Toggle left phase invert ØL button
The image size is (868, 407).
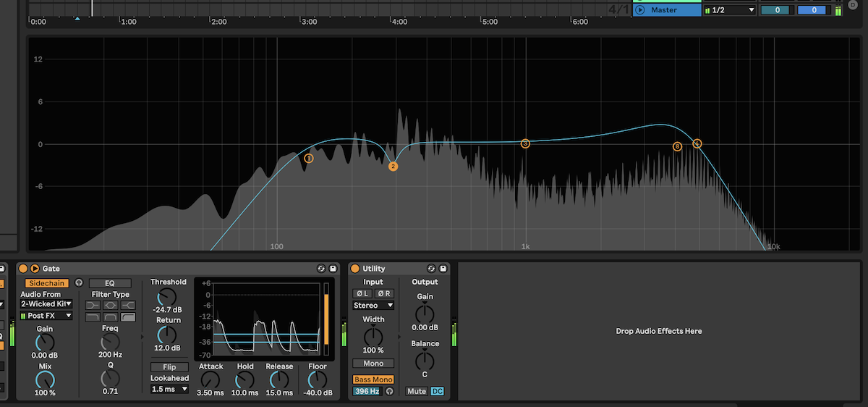click(362, 293)
